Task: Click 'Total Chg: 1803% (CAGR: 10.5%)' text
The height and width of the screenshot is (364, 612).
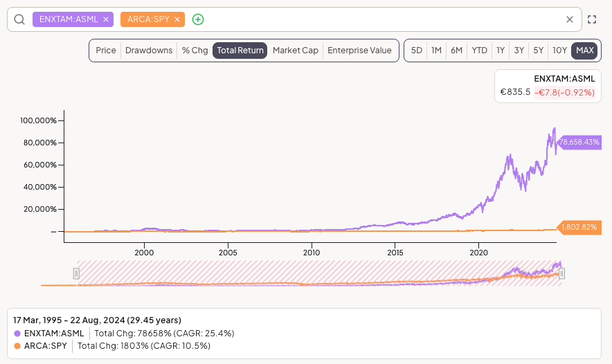Action: [143, 346]
